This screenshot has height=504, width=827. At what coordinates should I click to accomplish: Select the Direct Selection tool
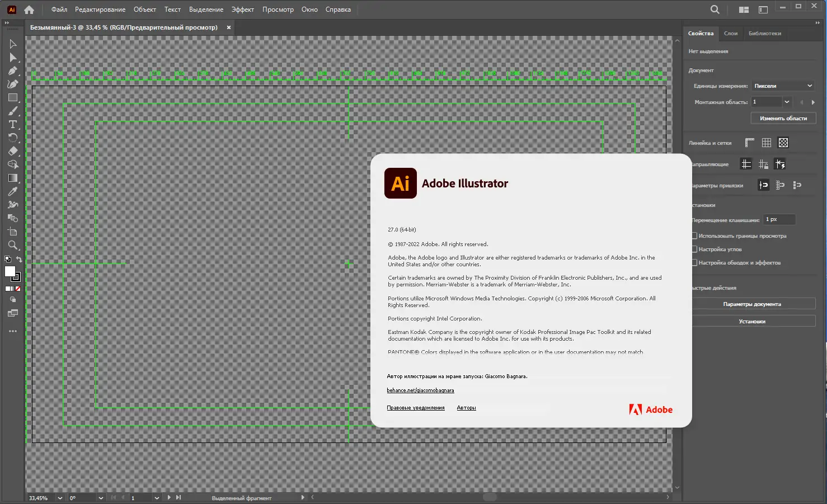pos(13,58)
